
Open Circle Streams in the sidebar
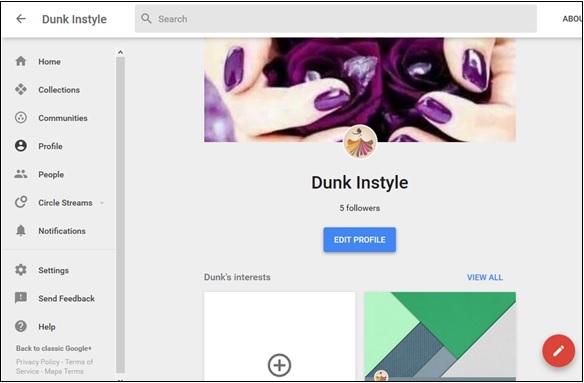click(x=65, y=203)
